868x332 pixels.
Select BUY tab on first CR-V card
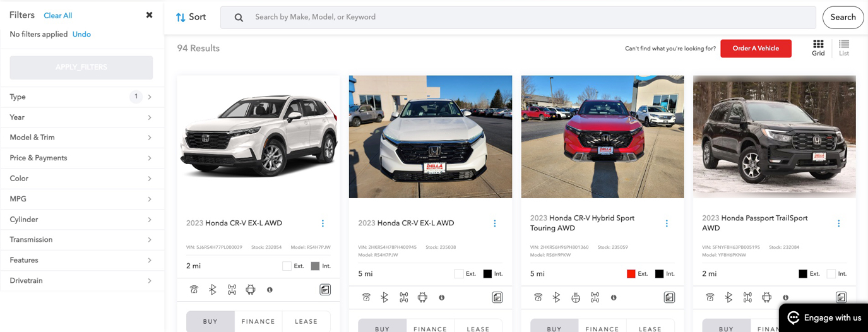pos(210,321)
